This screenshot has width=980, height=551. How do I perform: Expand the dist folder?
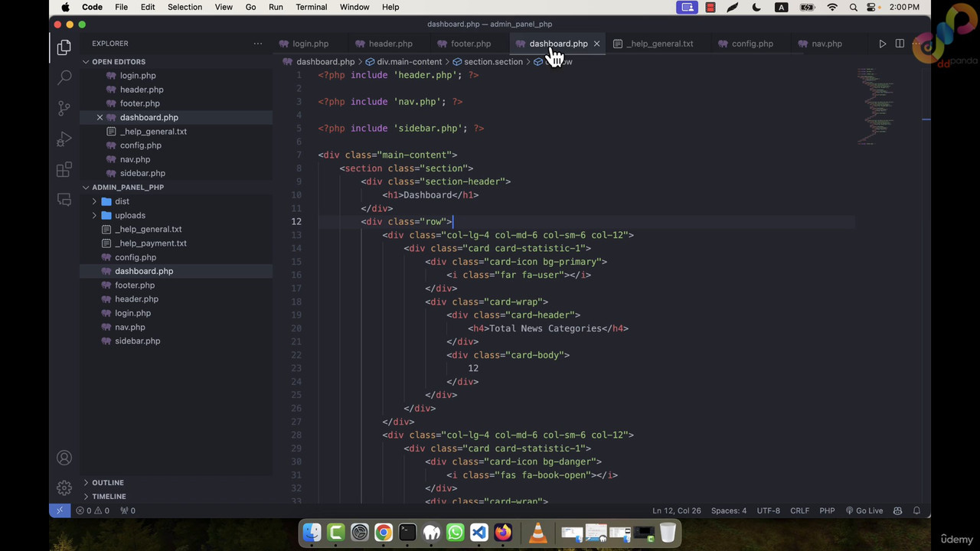[x=122, y=201]
